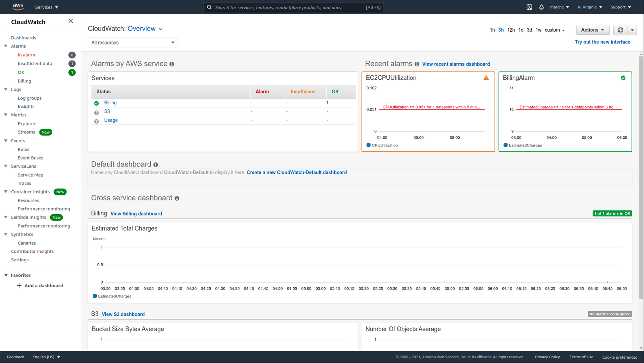Collapse the ServiceLens section in sidebar
Image resolution: width=644 pixels, height=363 pixels.
coord(6,166)
